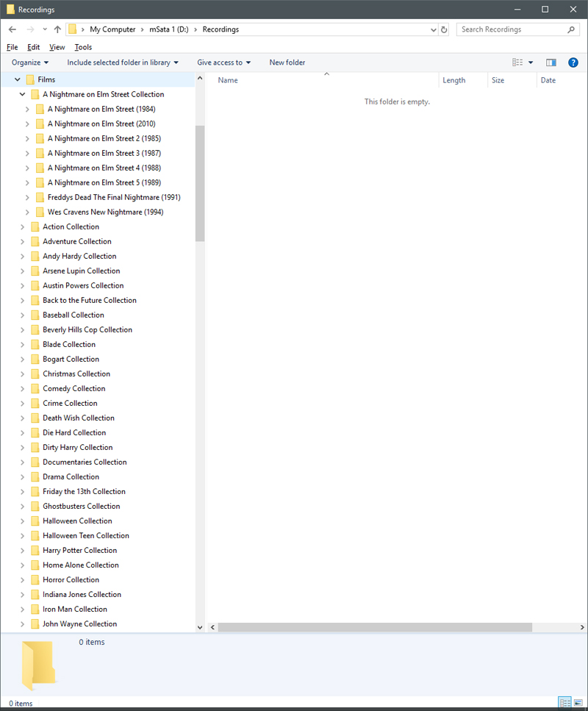Click the Blade Collection folder icon
Image resolution: width=588 pixels, height=711 pixels.
35,345
